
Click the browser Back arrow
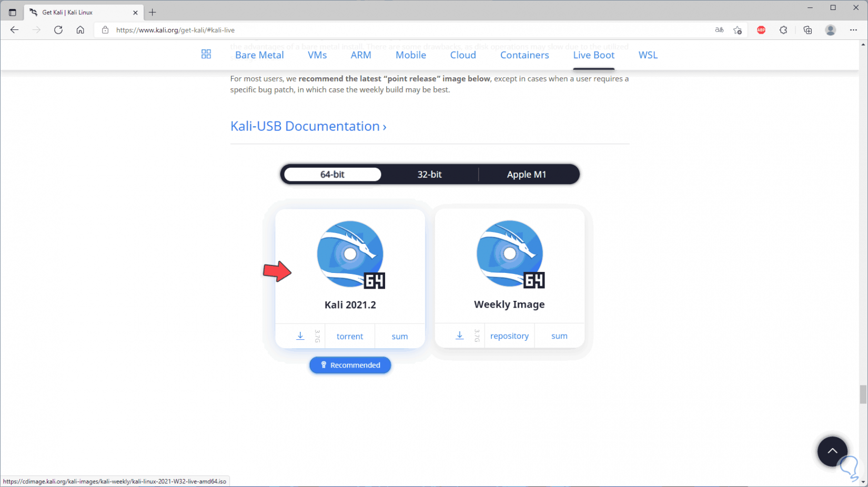(x=14, y=30)
